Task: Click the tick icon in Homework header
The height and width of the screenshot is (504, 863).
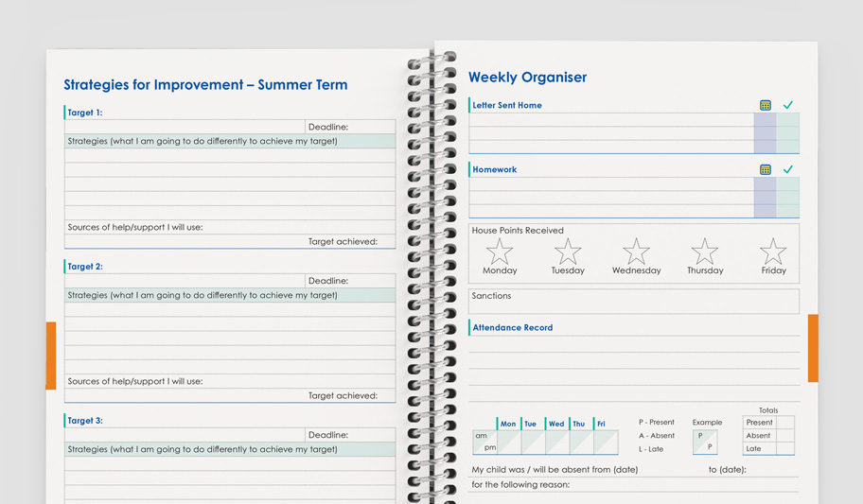Action: 788,169
